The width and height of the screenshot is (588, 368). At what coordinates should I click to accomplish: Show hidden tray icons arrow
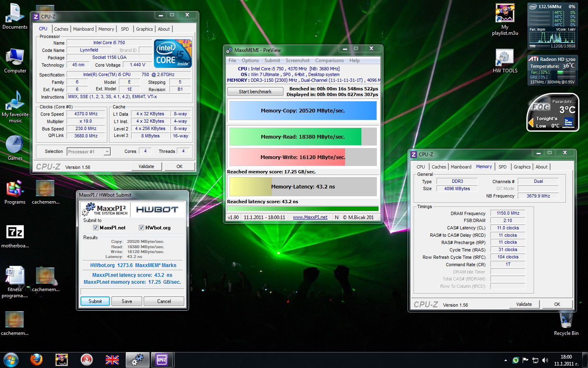[x=506, y=360]
